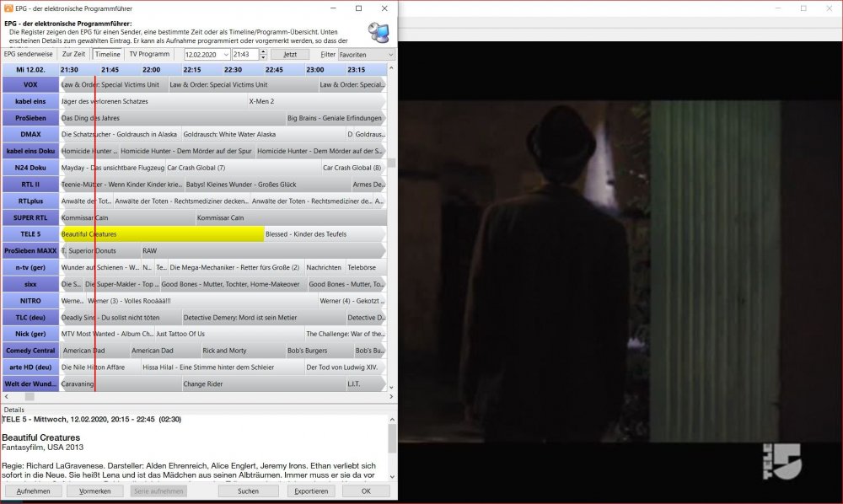
Task: Select the RTL II channel header
Action: pyautogui.click(x=30, y=185)
